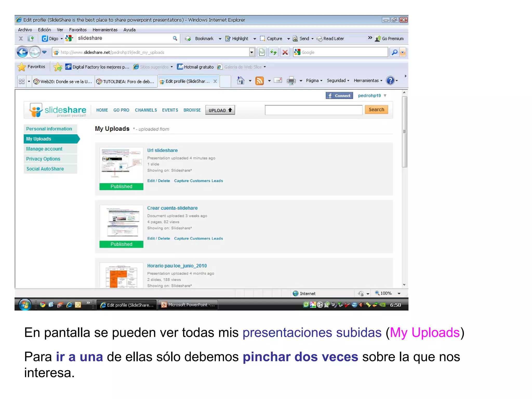Click the Home house icon

[x=241, y=81]
